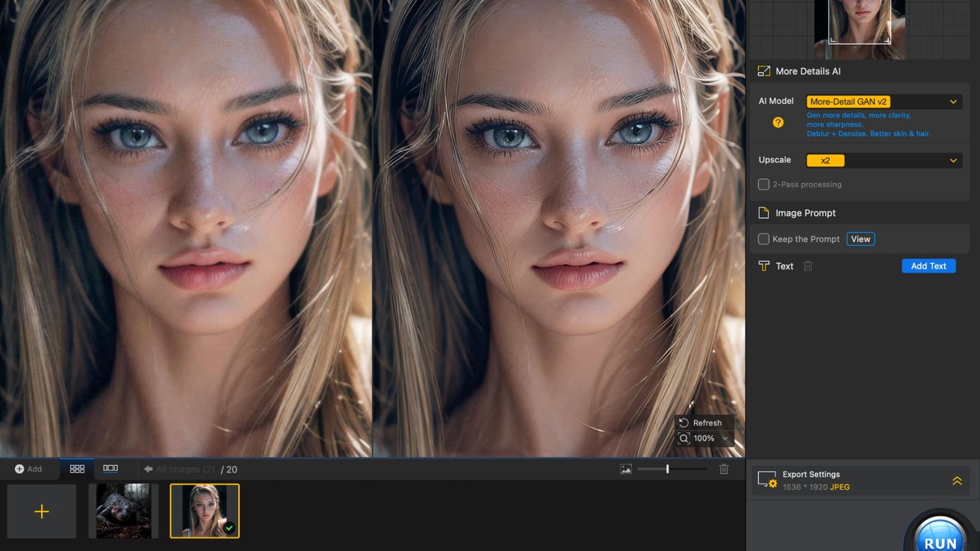The width and height of the screenshot is (980, 551).
Task: Switch to grid thumbnail view
Action: pos(77,469)
